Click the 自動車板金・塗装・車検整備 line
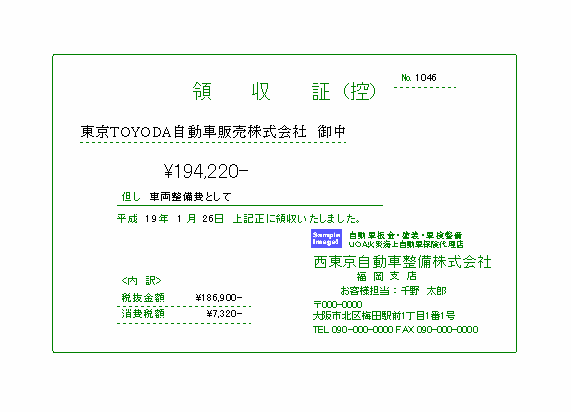 [405, 235]
